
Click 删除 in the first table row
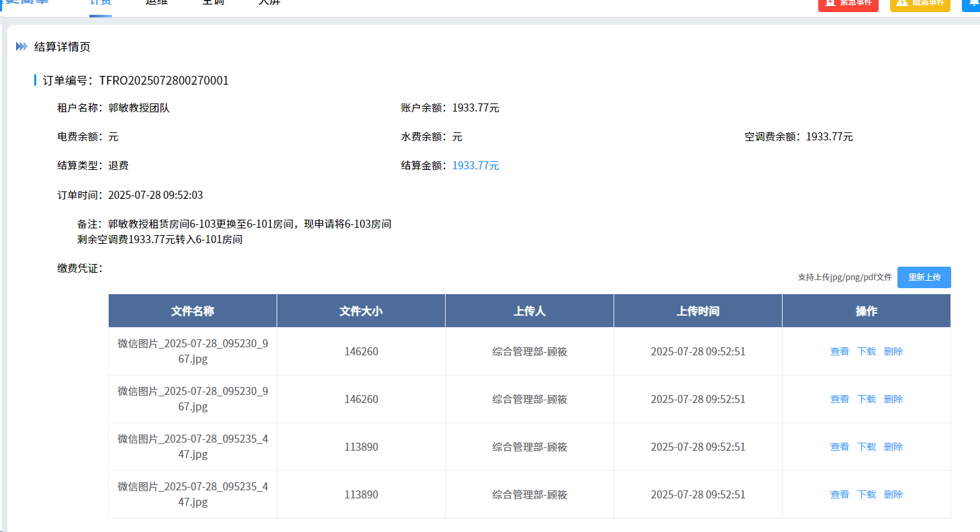click(893, 351)
